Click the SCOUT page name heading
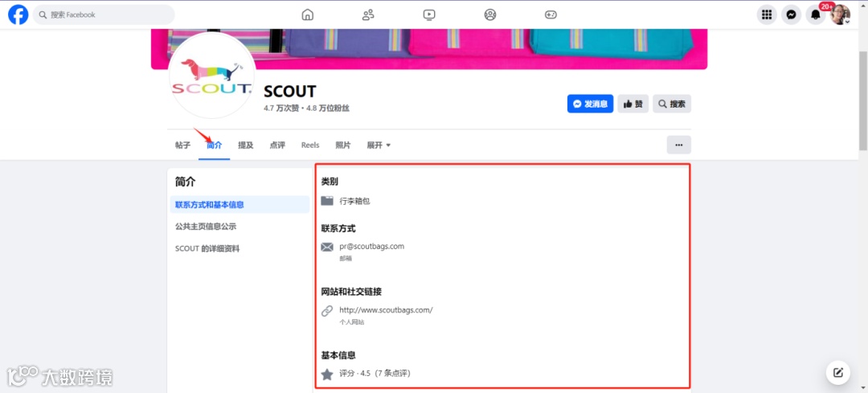Image resolution: width=868 pixels, height=393 pixels. (x=290, y=92)
